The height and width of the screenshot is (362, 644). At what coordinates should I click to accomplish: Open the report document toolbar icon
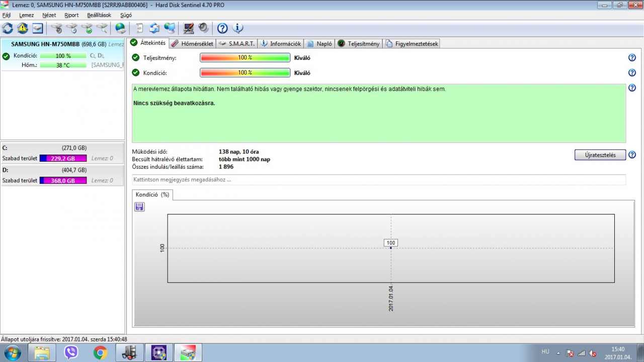coord(139,28)
